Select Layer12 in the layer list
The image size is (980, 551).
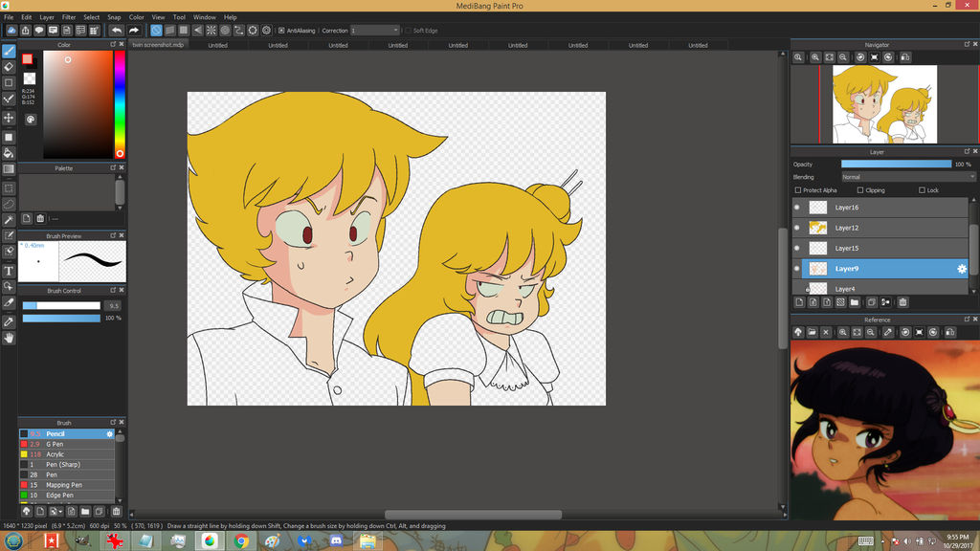[880, 228]
